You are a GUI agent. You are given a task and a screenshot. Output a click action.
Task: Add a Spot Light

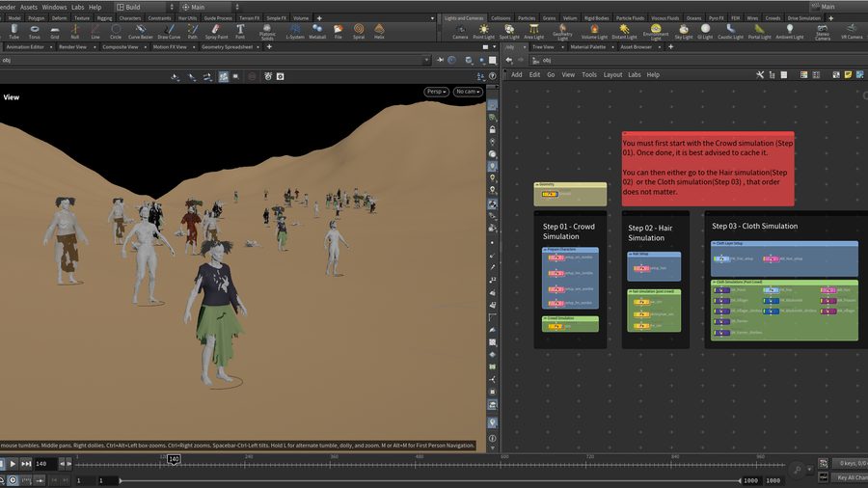tap(509, 31)
